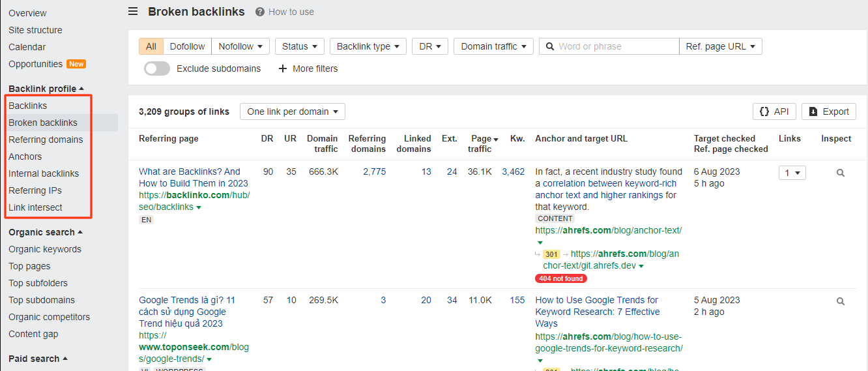Go to Internal backlinks report
868x371 pixels.
[x=44, y=173]
